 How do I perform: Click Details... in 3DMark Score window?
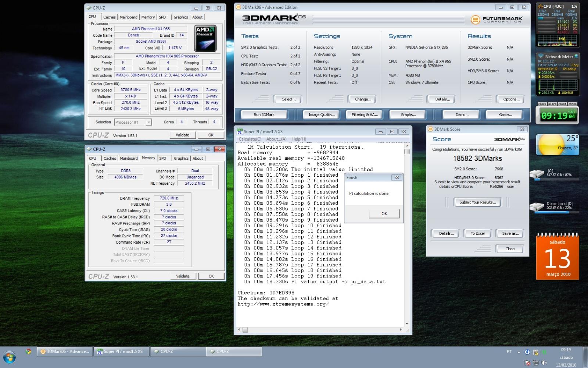[x=446, y=233]
